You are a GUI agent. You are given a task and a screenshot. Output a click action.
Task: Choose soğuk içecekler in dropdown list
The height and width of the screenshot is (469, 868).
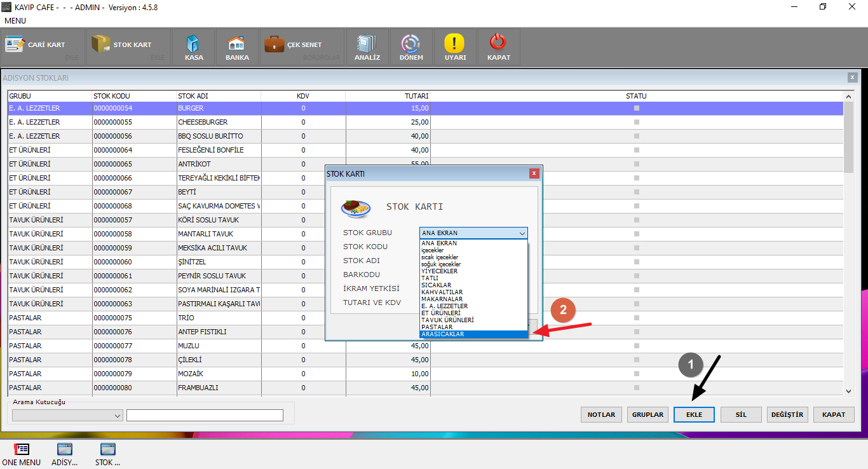[473, 264]
